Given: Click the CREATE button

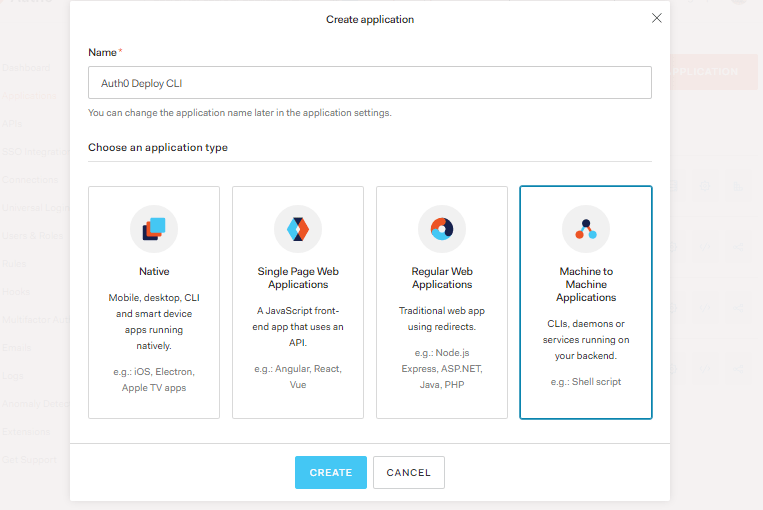Looking at the screenshot, I should point(331,473).
